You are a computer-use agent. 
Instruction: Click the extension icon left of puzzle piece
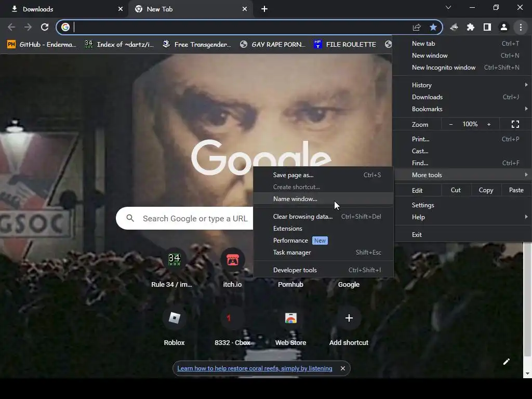(454, 27)
